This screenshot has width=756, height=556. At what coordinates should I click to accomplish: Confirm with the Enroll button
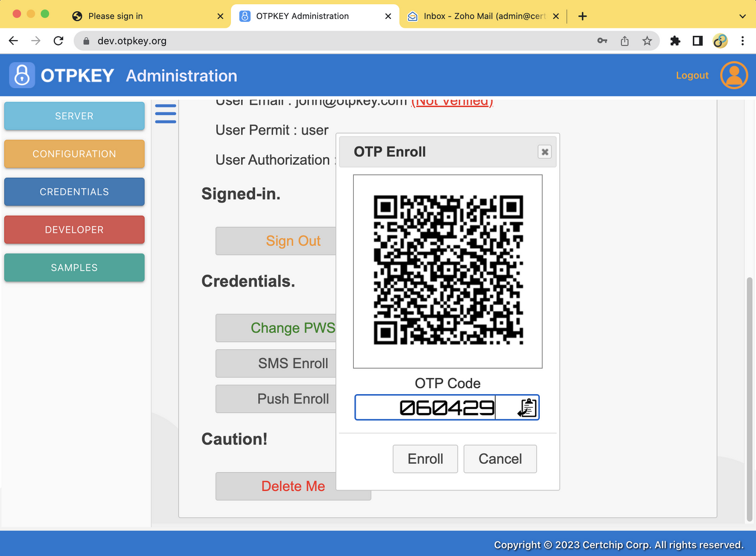pos(425,459)
